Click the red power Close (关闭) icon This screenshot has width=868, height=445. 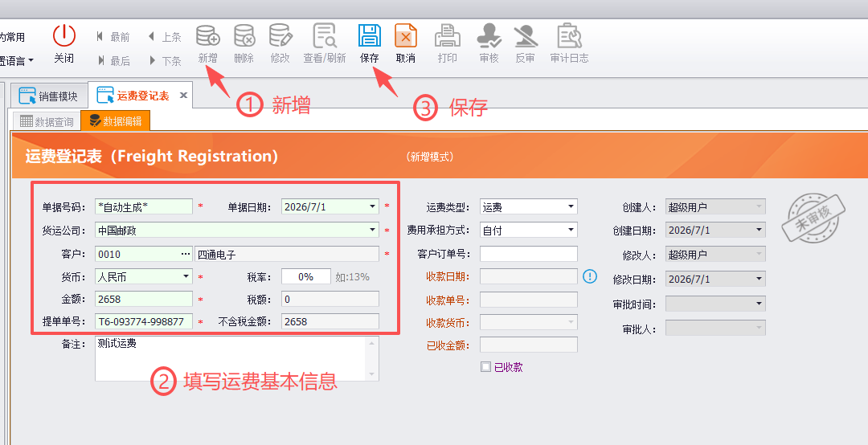click(63, 35)
